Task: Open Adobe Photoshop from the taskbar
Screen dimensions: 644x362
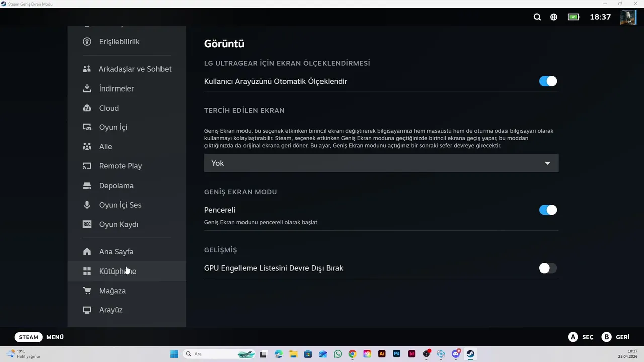Action: pos(396,354)
